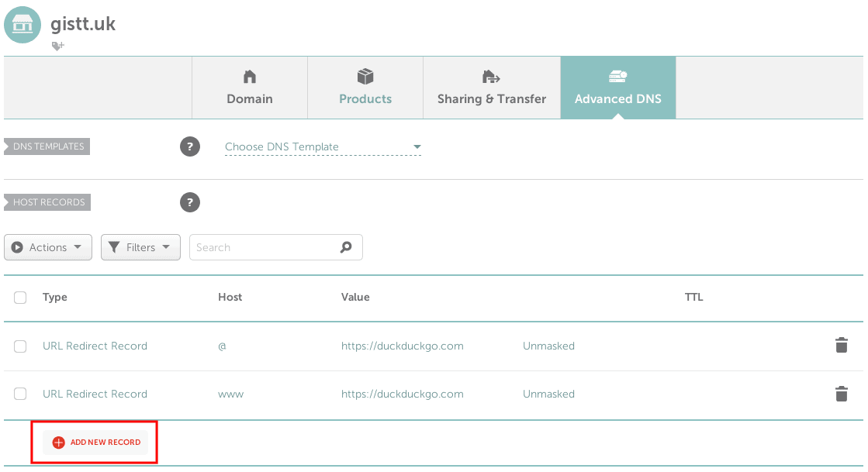
Task: Delete the www record using its trash icon
Action: (x=841, y=394)
